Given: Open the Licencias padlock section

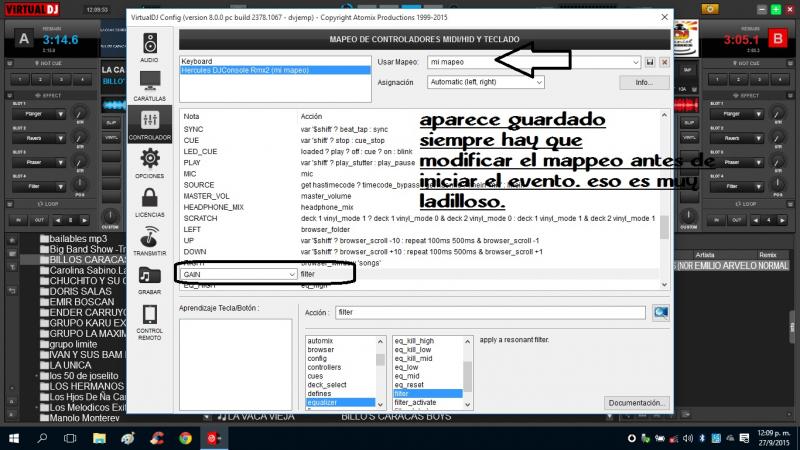Looking at the screenshot, I should pyautogui.click(x=149, y=202).
